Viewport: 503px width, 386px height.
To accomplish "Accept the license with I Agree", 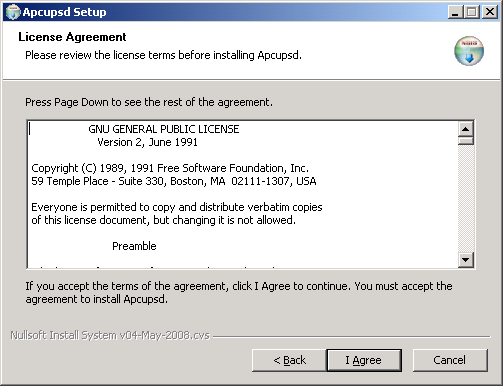I will click(364, 360).
